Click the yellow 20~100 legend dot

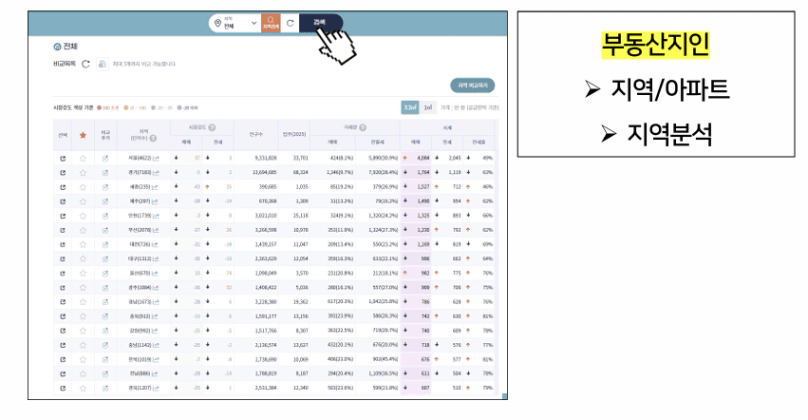pyautogui.click(x=126, y=108)
